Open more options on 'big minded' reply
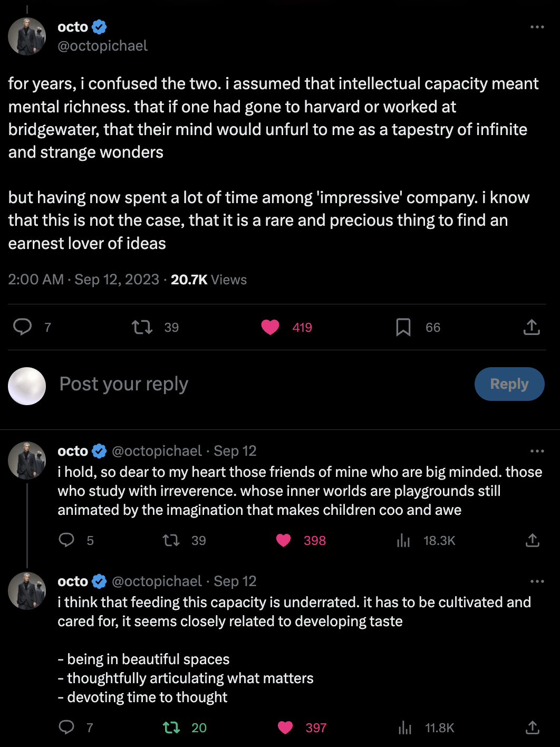Viewport: 560px width, 747px height. pyautogui.click(x=537, y=451)
